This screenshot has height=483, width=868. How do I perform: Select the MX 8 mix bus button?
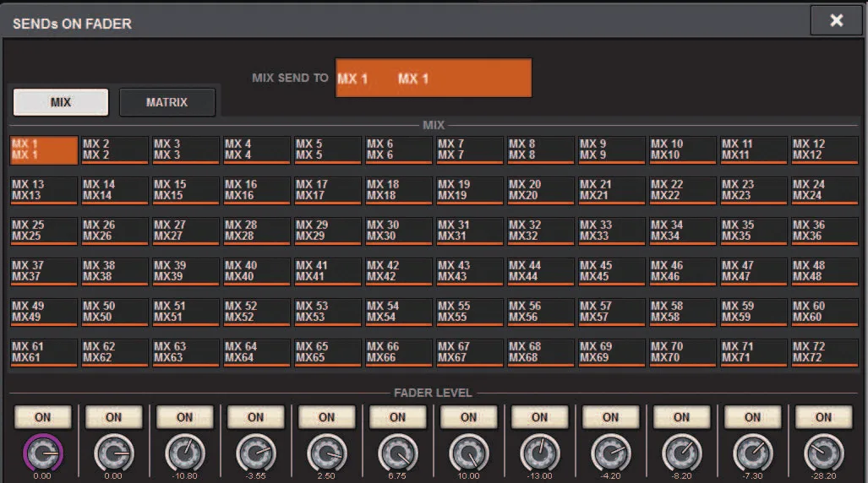pyautogui.click(x=540, y=150)
